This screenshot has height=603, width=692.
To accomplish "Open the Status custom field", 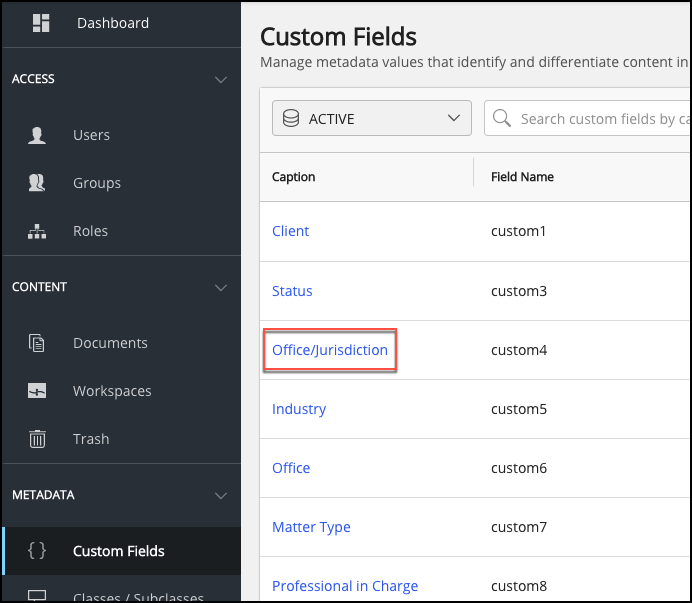I will [x=292, y=291].
